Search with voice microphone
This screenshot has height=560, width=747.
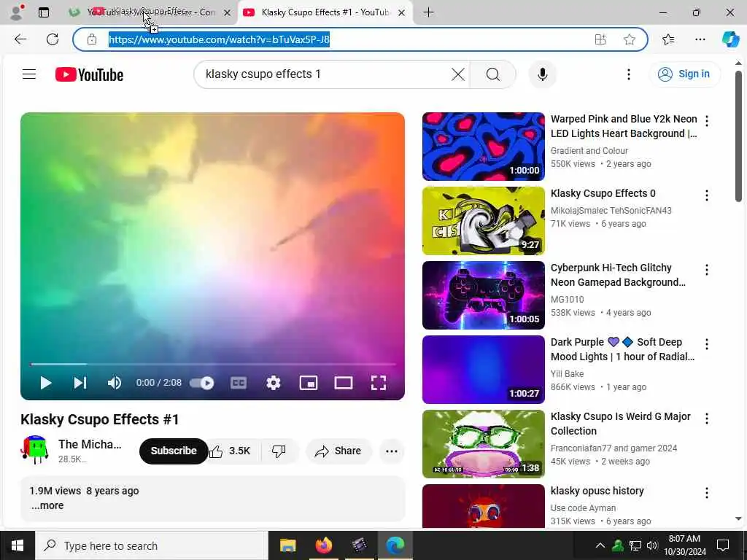[542, 74]
